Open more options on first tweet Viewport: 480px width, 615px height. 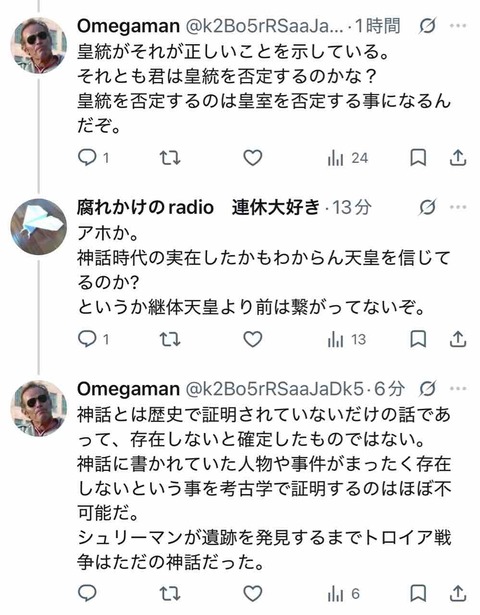tap(458, 26)
